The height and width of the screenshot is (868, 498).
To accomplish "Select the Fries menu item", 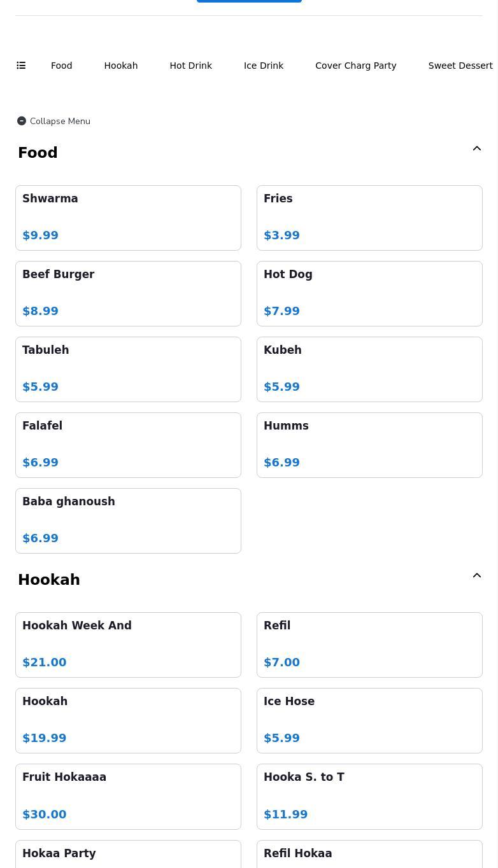I will click(369, 218).
